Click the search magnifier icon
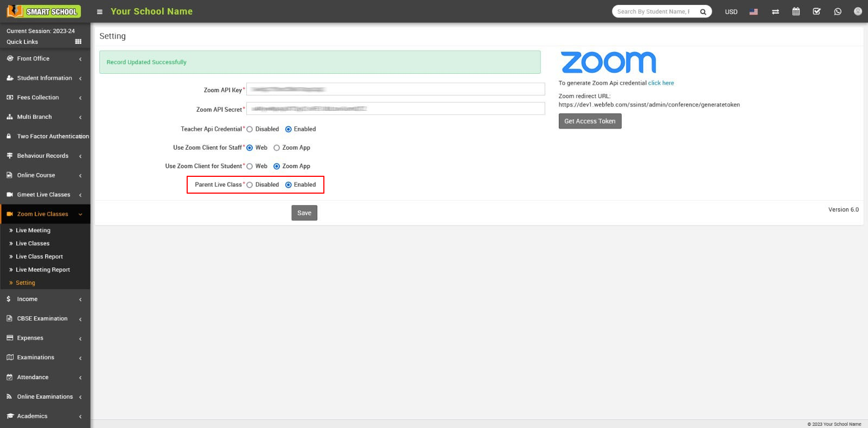Image resolution: width=868 pixels, height=428 pixels. pyautogui.click(x=703, y=11)
